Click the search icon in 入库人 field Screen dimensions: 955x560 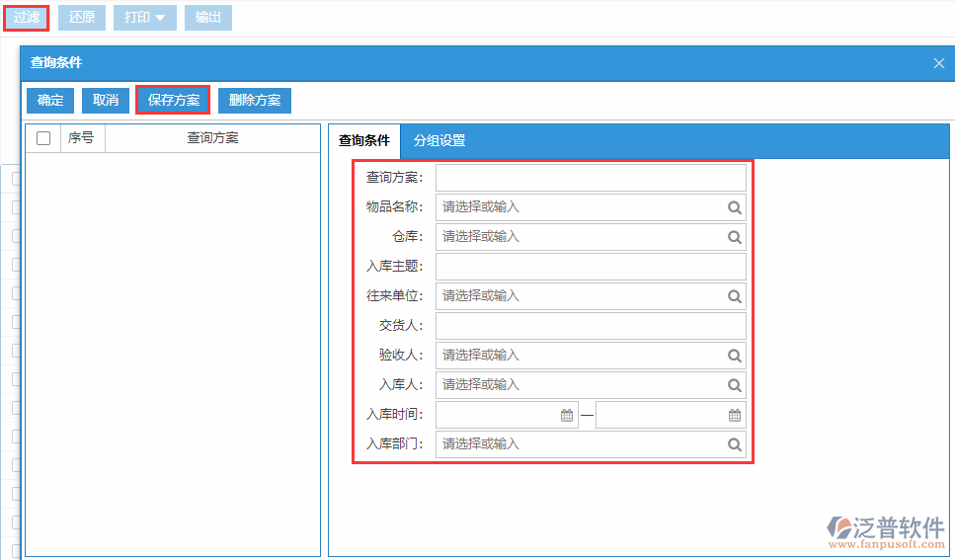(x=735, y=385)
